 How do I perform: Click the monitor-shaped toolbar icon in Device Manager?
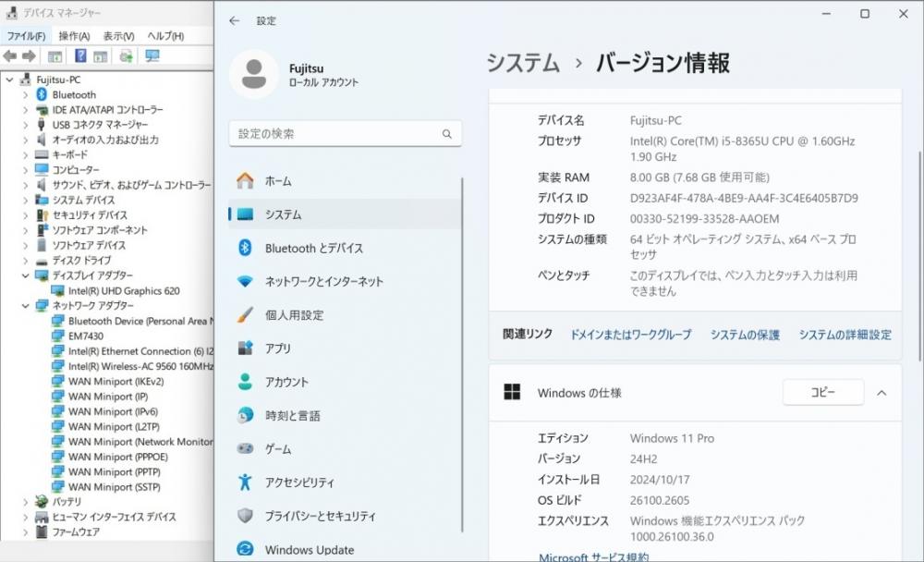tap(152, 56)
